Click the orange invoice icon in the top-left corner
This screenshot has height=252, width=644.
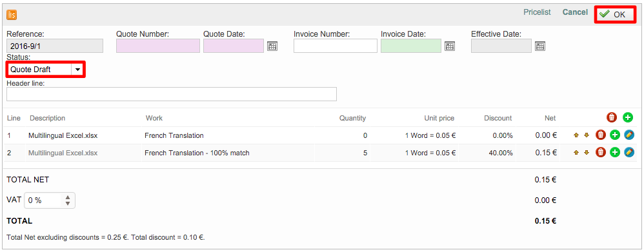point(12,15)
